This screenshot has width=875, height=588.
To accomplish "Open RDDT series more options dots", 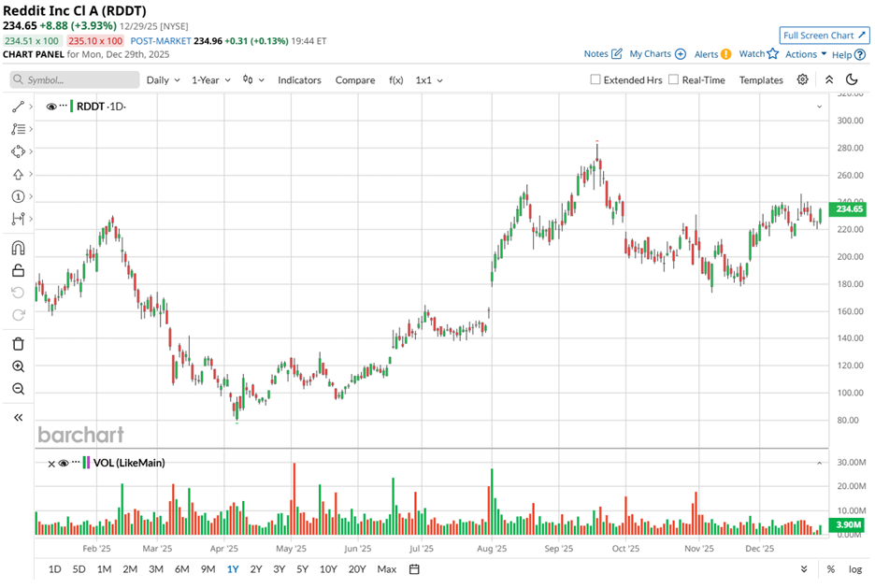I will coord(63,106).
